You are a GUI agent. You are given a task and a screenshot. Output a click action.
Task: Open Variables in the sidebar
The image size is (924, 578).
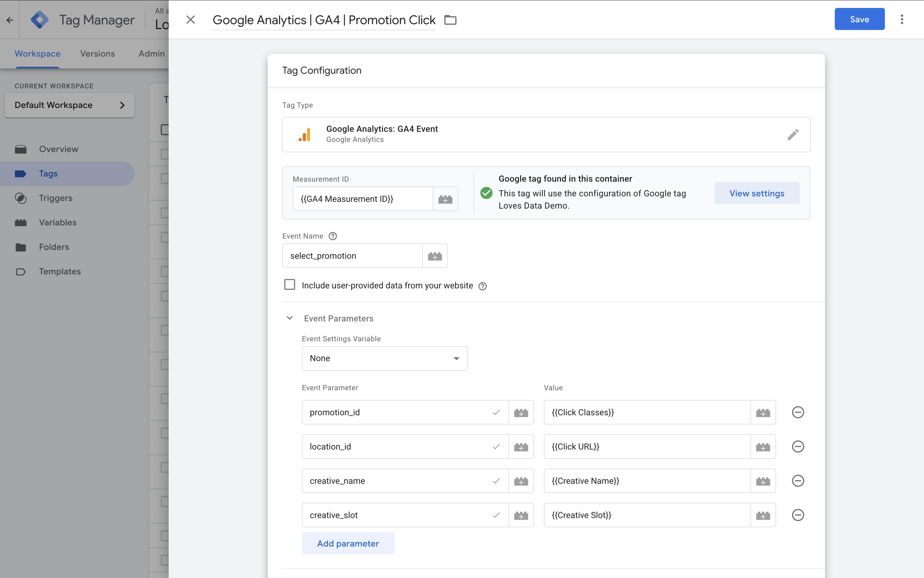[67, 223]
